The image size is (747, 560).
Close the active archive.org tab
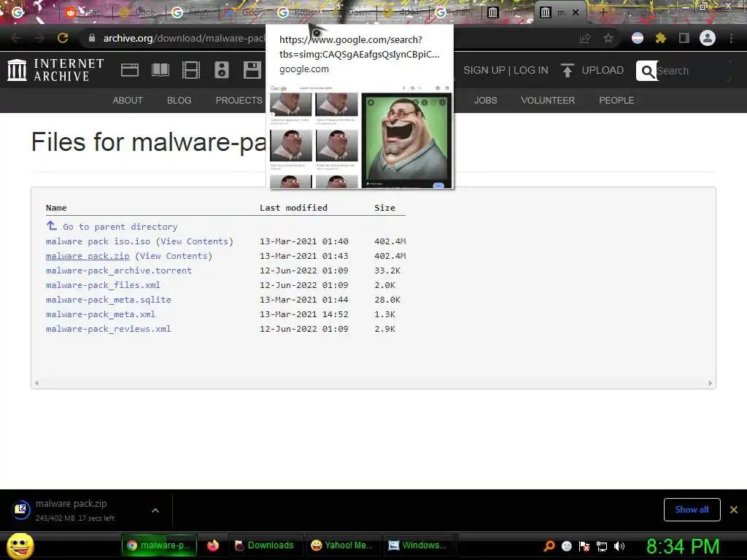[x=576, y=12]
